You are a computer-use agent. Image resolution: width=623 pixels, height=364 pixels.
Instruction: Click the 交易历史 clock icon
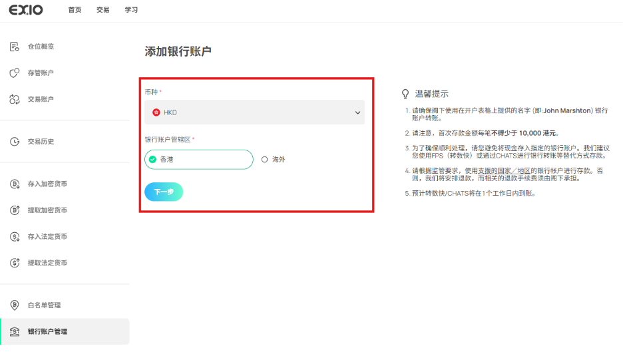point(14,142)
